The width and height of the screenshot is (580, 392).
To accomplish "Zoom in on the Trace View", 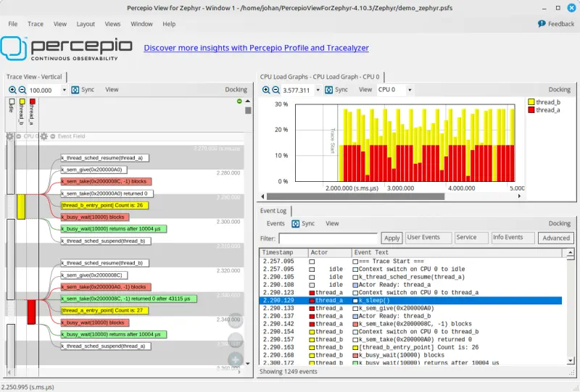I will click(12, 90).
